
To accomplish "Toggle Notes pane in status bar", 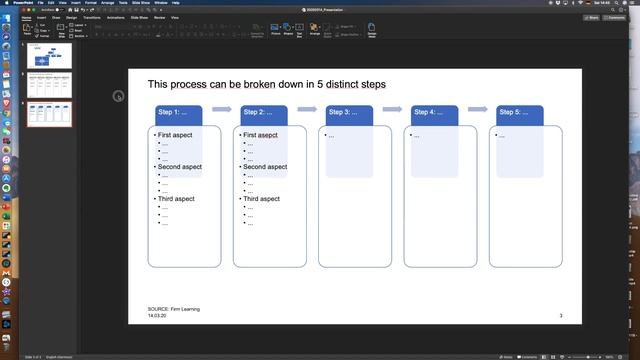I will click(x=506, y=357).
